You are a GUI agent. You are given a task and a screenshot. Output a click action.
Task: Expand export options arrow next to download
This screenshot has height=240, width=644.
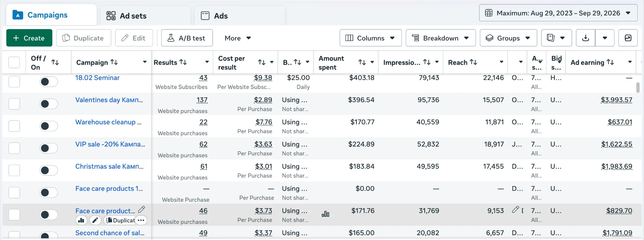pos(605,38)
